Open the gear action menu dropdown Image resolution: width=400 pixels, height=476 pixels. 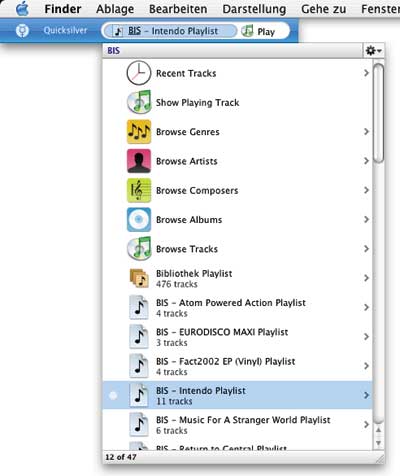click(x=374, y=51)
